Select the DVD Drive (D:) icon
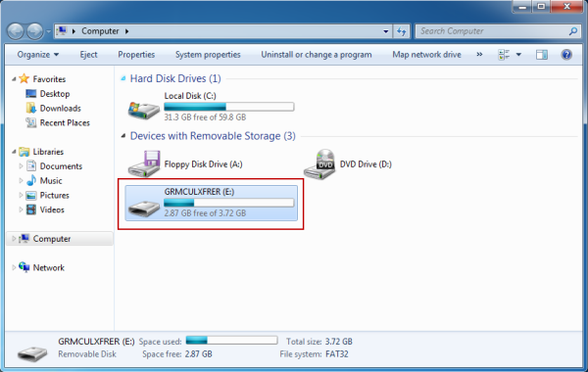Screen dimensions: 588x372 tap(319, 164)
